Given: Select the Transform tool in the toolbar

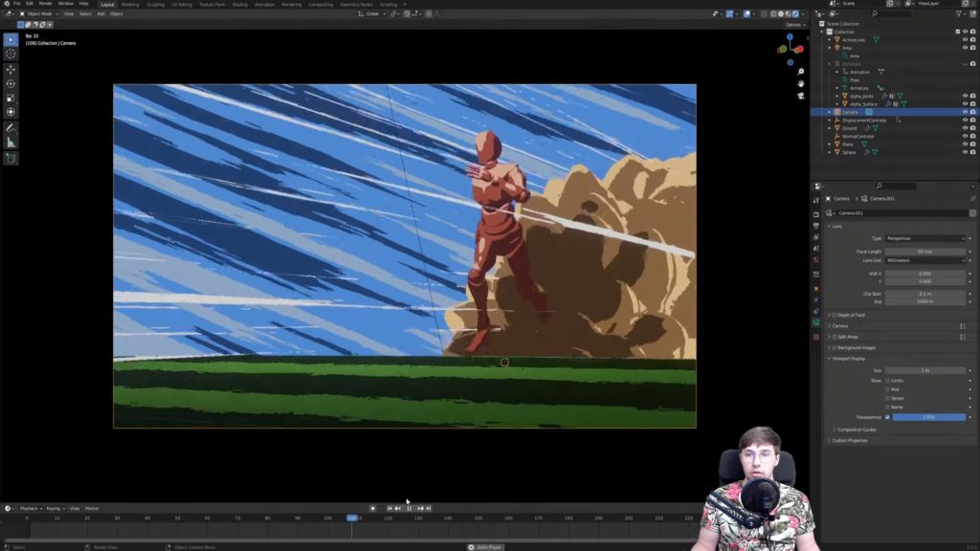Looking at the screenshot, I should point(11,112).
